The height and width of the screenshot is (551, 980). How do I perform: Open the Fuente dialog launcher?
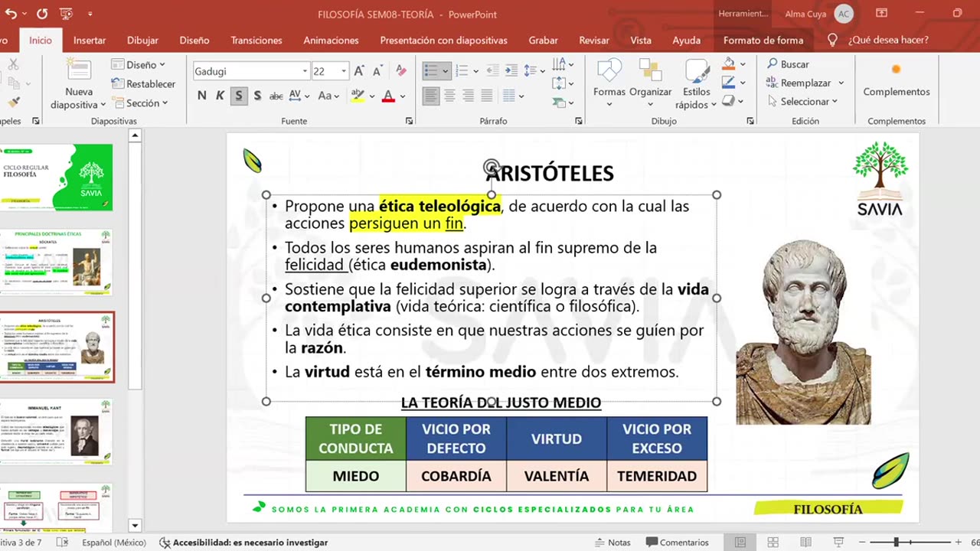pyautogui.click(x=409, y=121)
